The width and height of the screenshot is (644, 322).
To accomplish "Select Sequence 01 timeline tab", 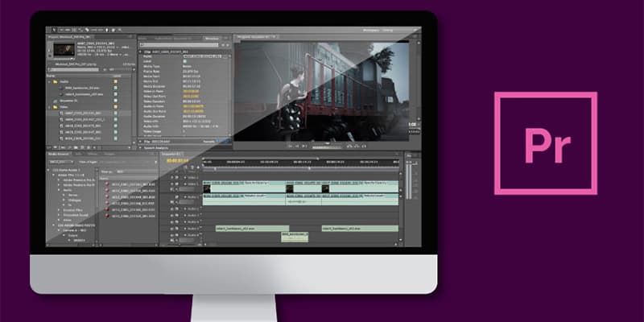I will tap(171, 154).
